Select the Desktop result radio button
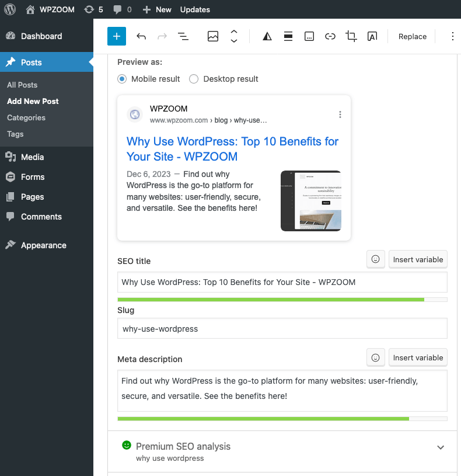 coord(194,79)
